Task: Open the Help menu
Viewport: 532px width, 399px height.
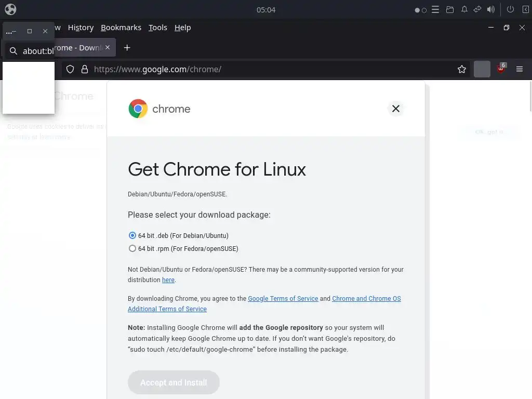Action: (x=182, y=28)
